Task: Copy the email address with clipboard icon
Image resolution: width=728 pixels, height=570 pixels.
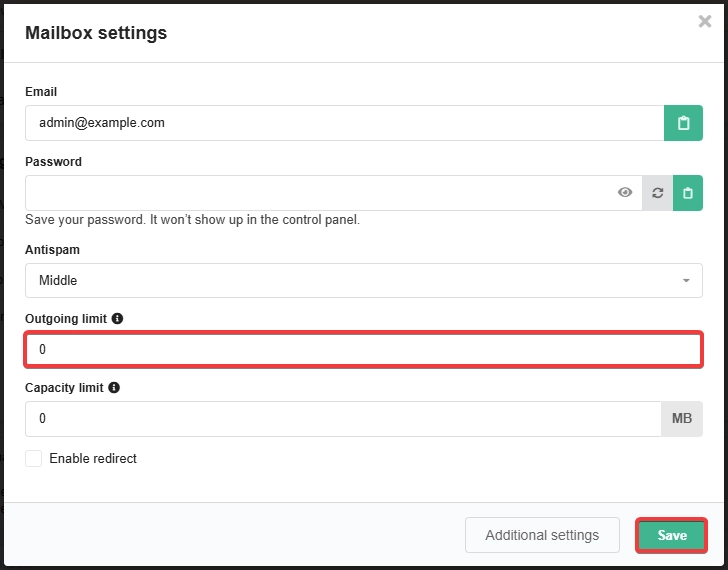Action: tap(683, 123)
